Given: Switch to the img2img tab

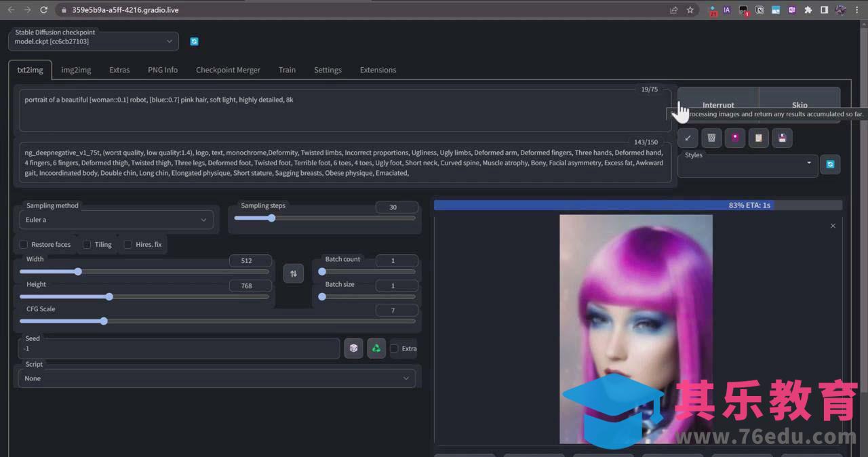Looking at the screenshot, I should (76, 70).
